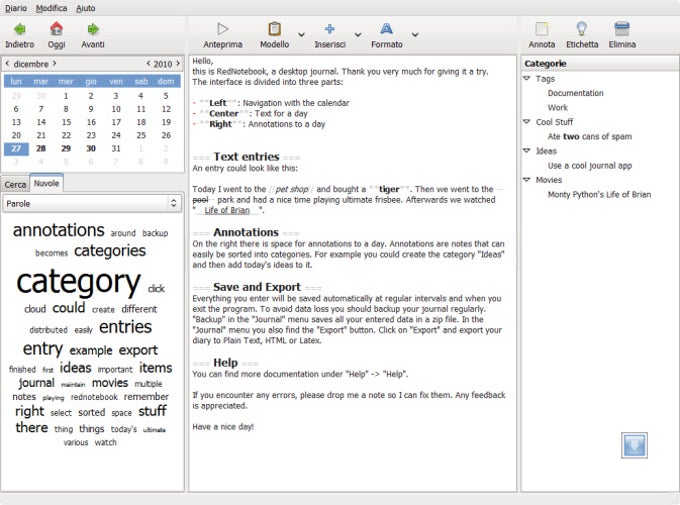Open the Modifica menu
Viewport: 680px width, 505px height.
coord(51,8)
